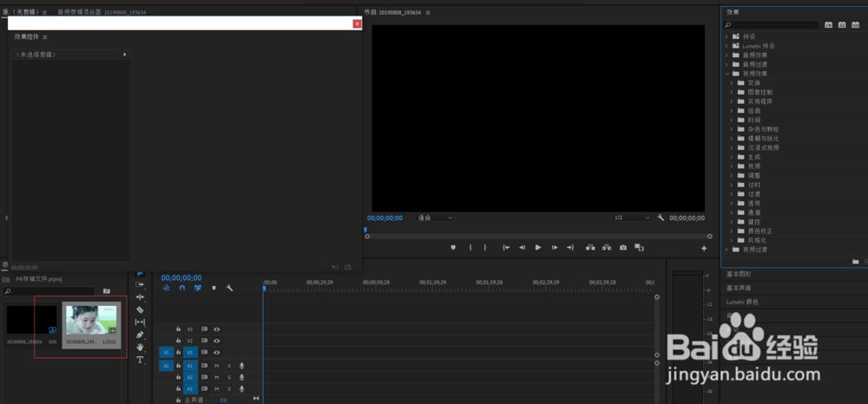The image size is (868, 404).
Task: Open the 适合 zoom level dropdown
Action: [x=435, y=218]
